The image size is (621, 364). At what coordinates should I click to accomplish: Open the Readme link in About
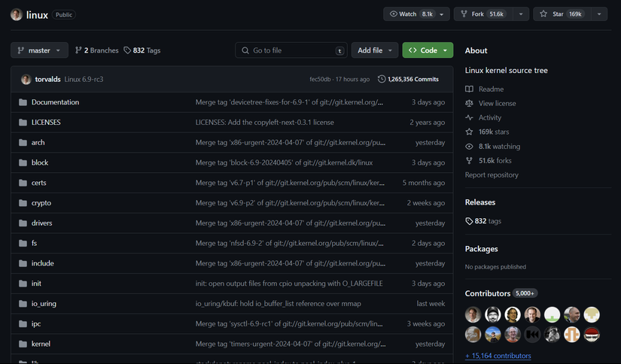pyautogui.click(x=490, y=89)
